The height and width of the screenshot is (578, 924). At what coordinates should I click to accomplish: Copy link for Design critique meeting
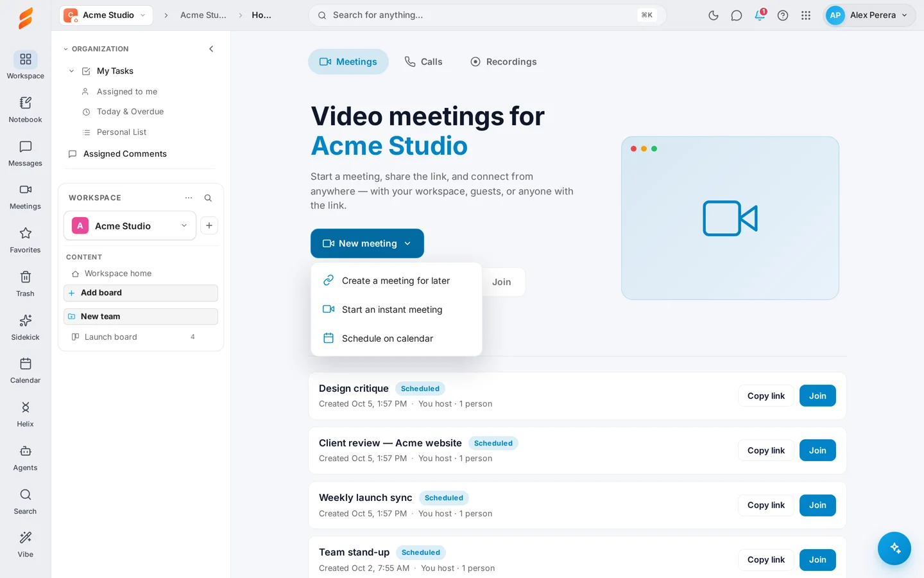766,396
